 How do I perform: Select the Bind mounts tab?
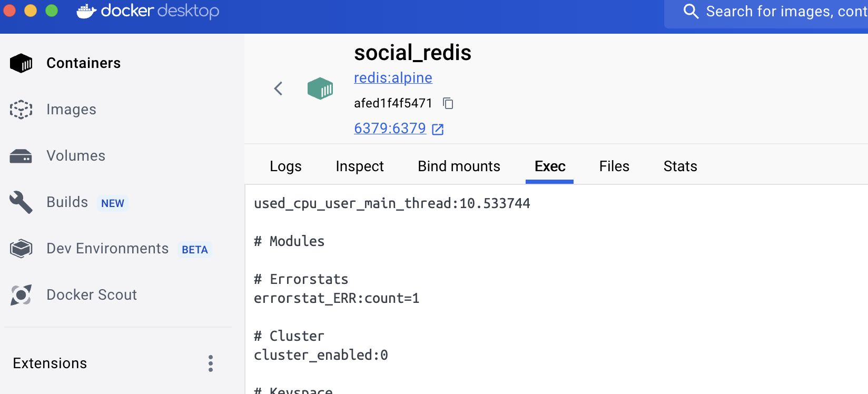(459, 166)
